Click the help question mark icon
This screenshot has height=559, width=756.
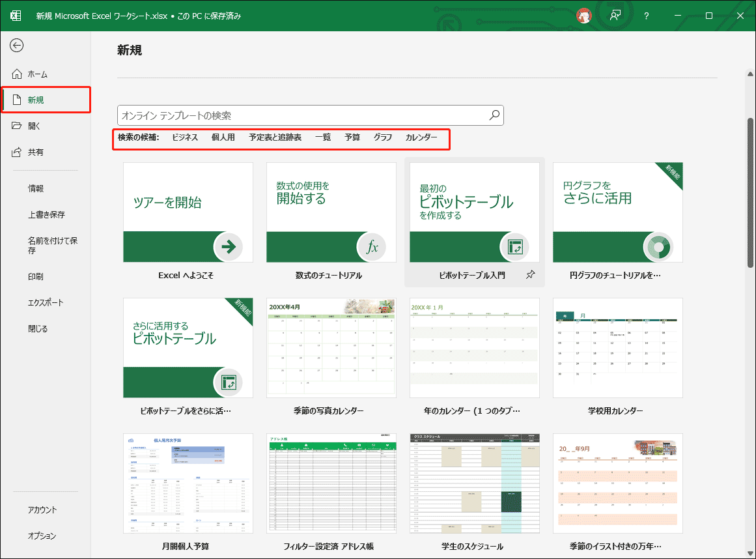(x=646, y=16)
